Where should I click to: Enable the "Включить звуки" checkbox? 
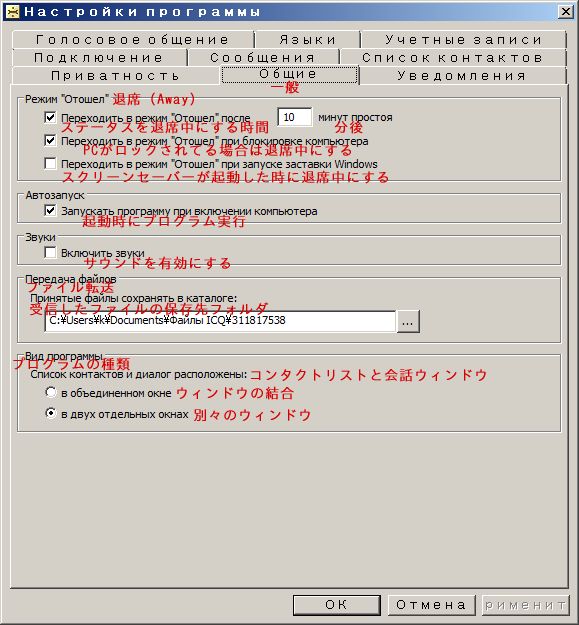[x=50, y=252]
